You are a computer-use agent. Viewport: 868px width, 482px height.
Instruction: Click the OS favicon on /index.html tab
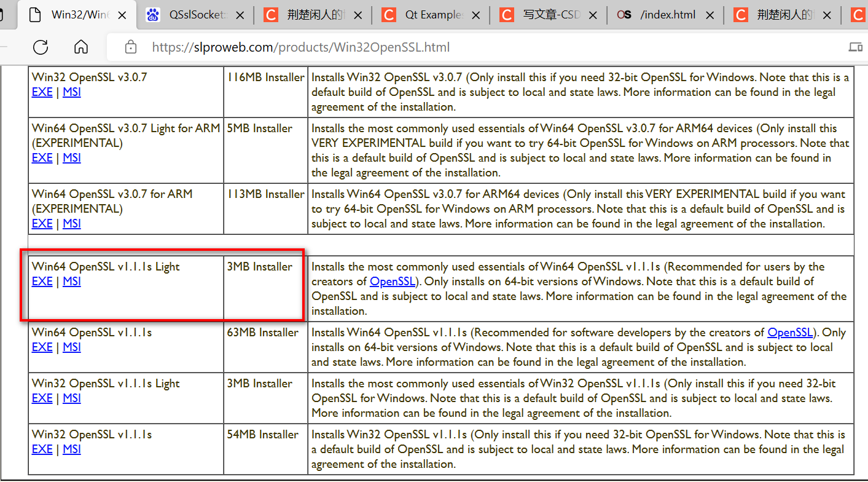(624, 15)
